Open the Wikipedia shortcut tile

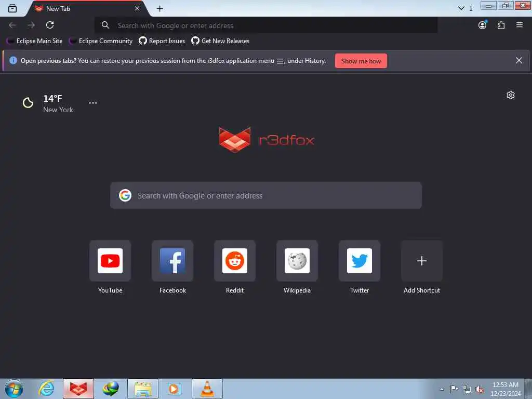point(297,261)
